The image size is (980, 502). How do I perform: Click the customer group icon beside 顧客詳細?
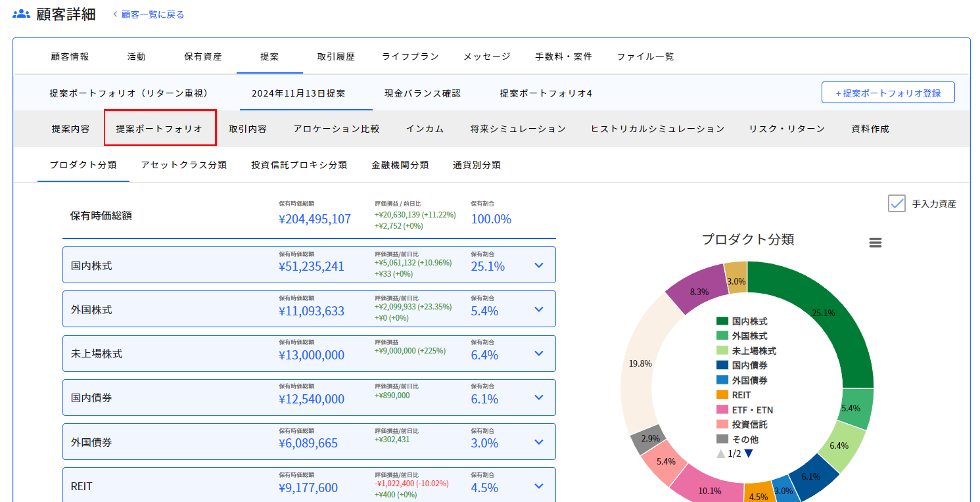coord(21,14)
